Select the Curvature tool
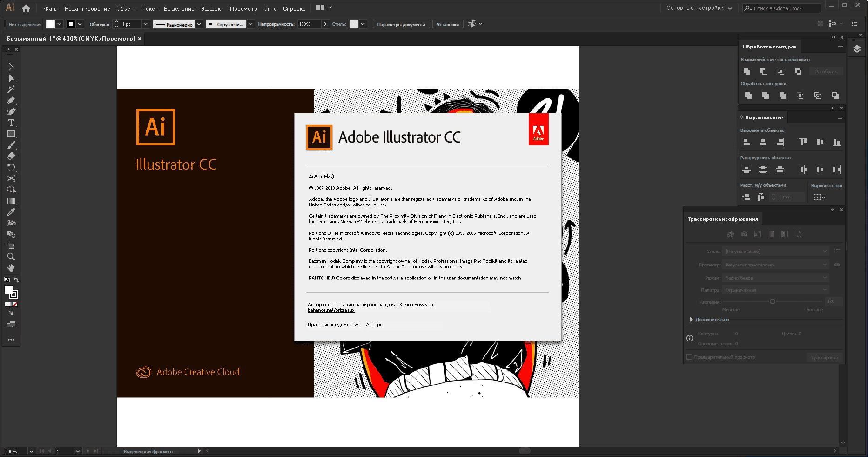868x457 pixels. point(11,111)
